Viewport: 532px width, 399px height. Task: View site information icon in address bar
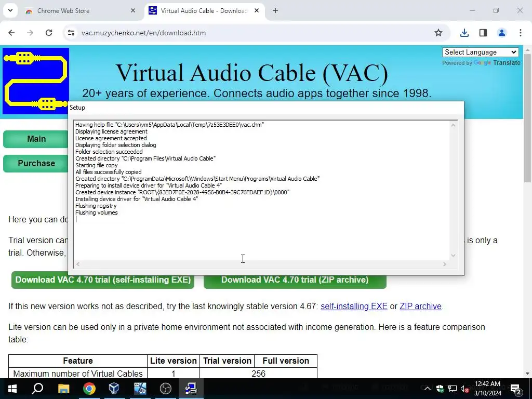pyautogui.click(x=71, y=33)
